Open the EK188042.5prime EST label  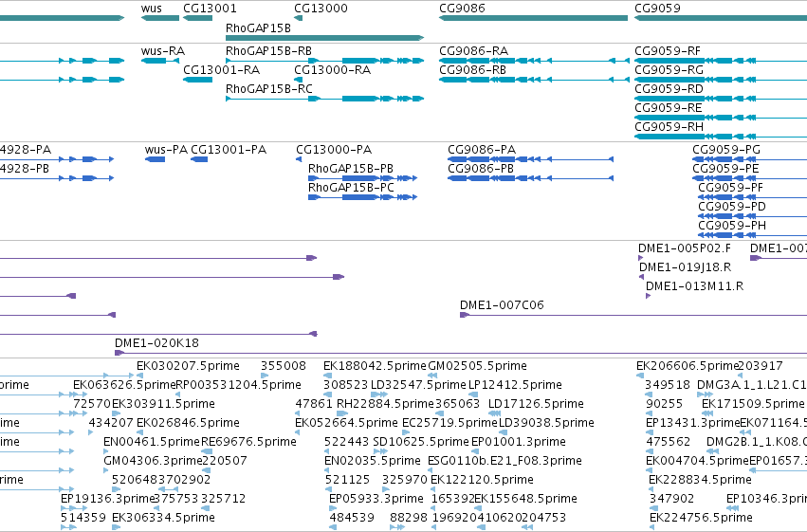tap(376, 366)
